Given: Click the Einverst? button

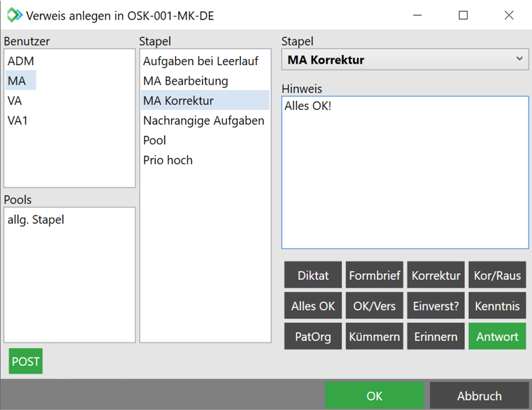Looking at the screenshot, I should 436,306.
